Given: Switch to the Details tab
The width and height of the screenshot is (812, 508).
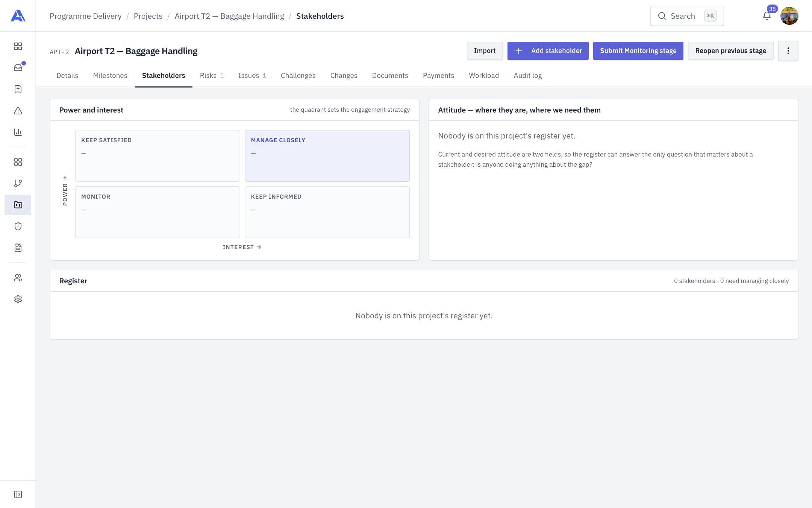Looking at the screenshot, I should click(67, 76).
